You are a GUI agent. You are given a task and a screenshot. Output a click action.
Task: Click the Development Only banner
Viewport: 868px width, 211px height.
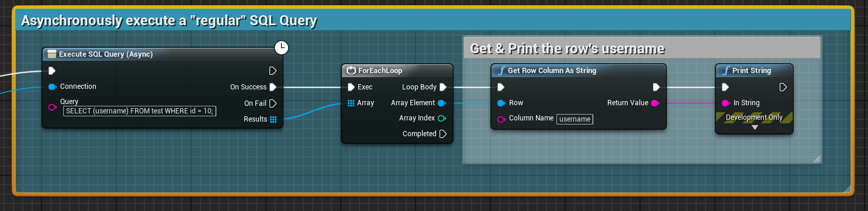coord(754,117)
